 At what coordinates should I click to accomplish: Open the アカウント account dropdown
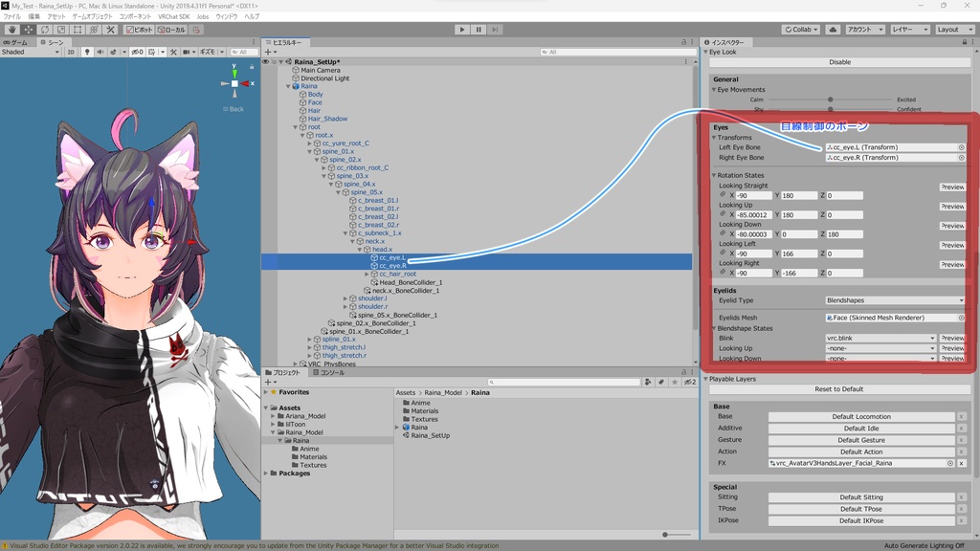865,30
